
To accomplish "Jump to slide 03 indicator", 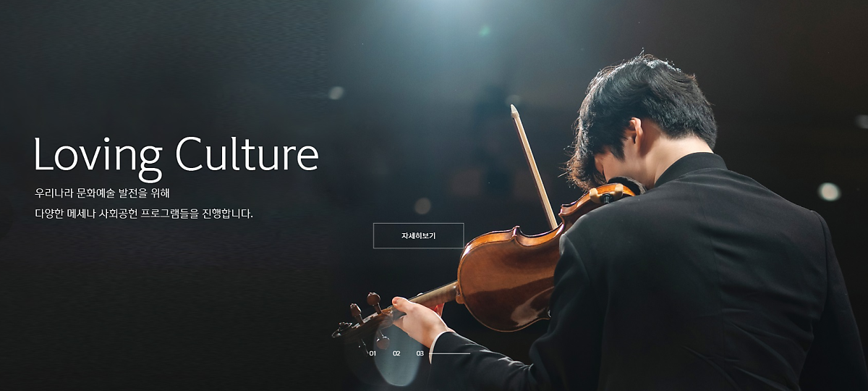I will tap(420, 353).
